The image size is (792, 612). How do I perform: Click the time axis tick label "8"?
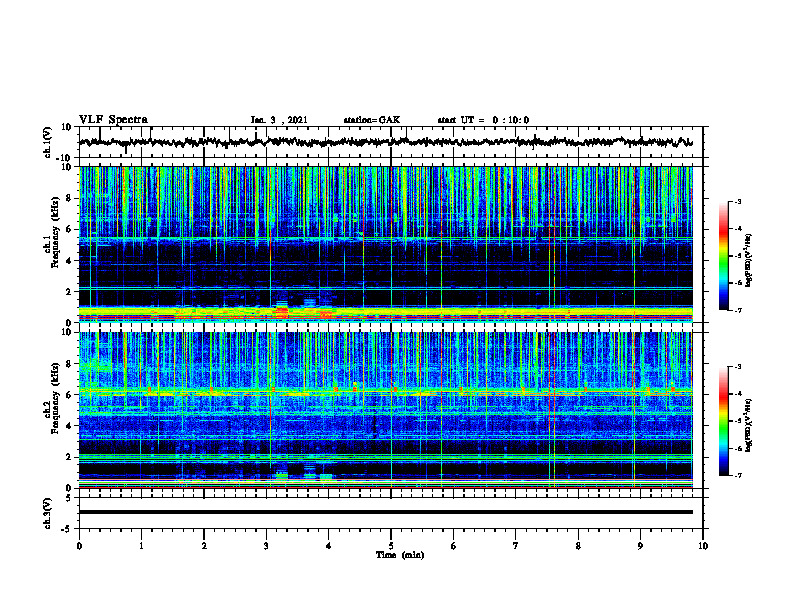tap(578, 546)
